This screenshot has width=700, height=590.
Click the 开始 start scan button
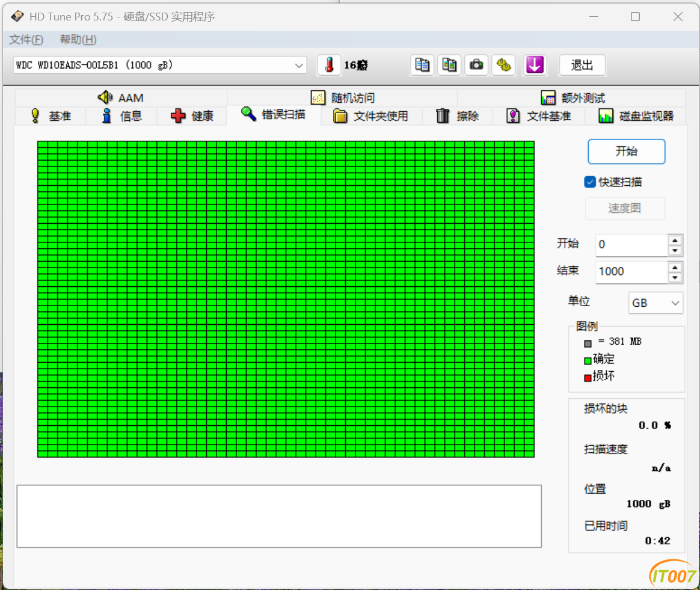point(627,152)
